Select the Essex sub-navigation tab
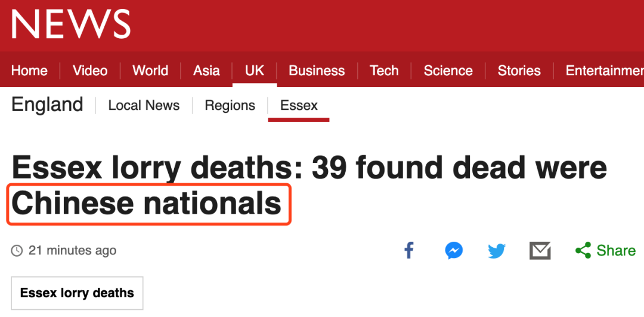 pos(299,106)
